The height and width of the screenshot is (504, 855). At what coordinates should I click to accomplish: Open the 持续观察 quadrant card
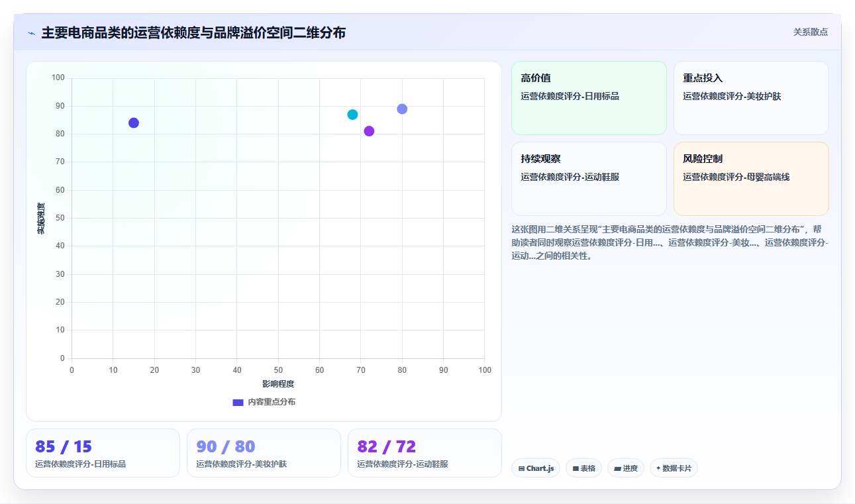coord(589,179)
